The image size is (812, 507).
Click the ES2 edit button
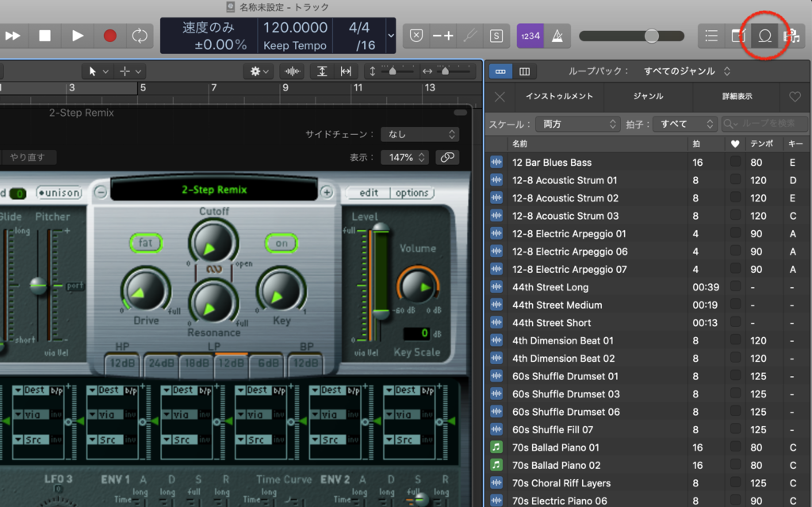tap(369, 193)
